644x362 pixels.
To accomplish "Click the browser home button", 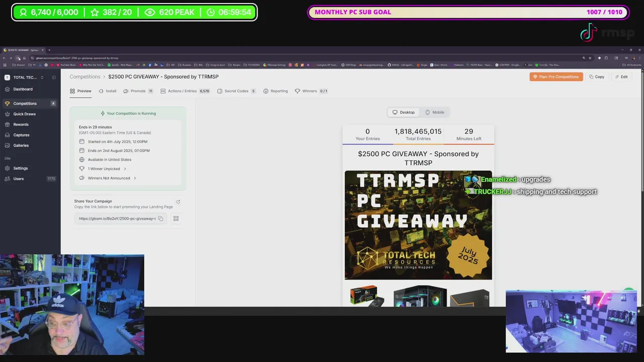I will click(24, 58).
